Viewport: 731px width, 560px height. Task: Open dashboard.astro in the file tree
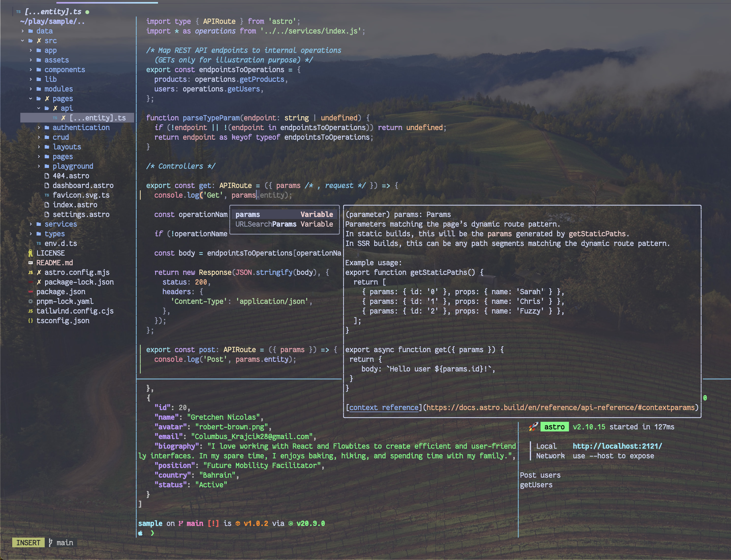[x=83, y=185]
